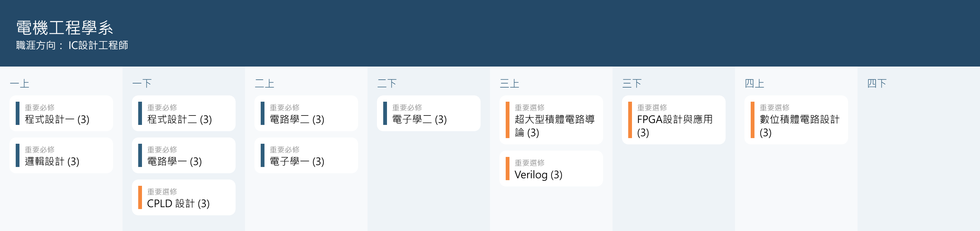
Task: Click the Verilog elective course card
Action: 551,169
